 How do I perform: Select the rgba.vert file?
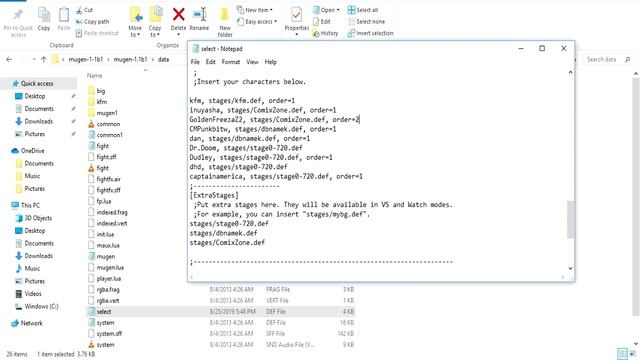tap(108, 300)
